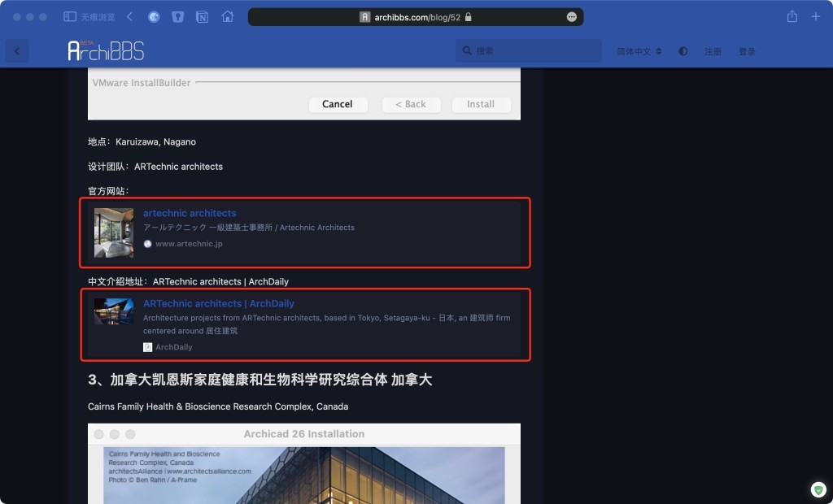
Task: Show the Safari sidebar
Action: point(70,17)
